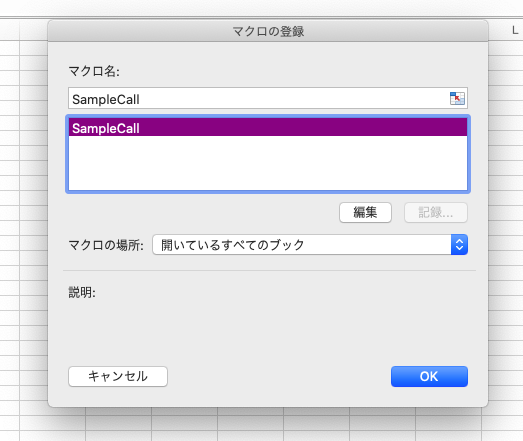Click the キャンセル button

click(118, 376)
